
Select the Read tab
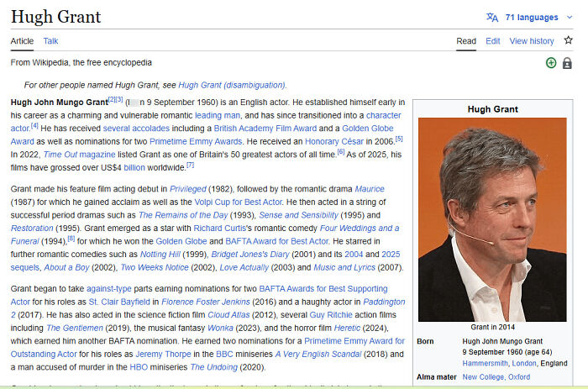(x=466, y=40)
